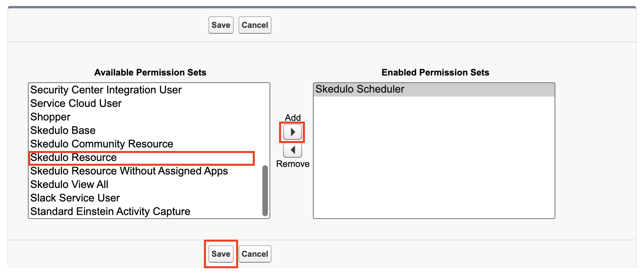Click empty area of Enabled Permission Sets list
Image resolution: width=644 pixels, height=275 pixels.
tap(433, 159)
